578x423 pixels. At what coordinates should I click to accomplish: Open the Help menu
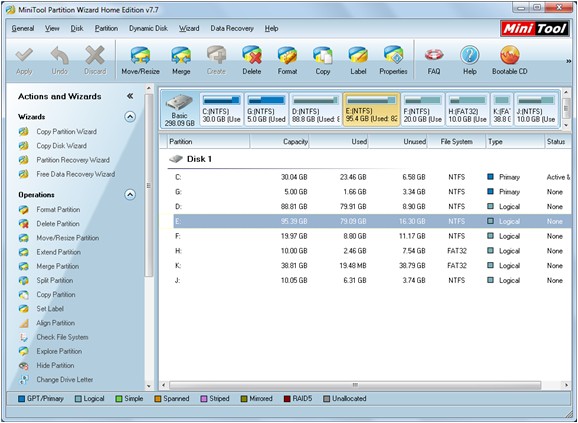[271, 28]
